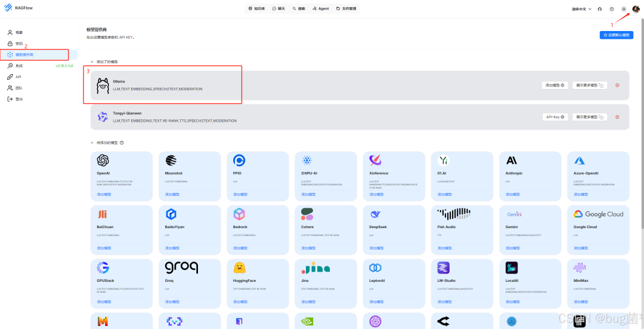Open the GitHub icon link in the header
644x329 pixels.
(600, 8)
